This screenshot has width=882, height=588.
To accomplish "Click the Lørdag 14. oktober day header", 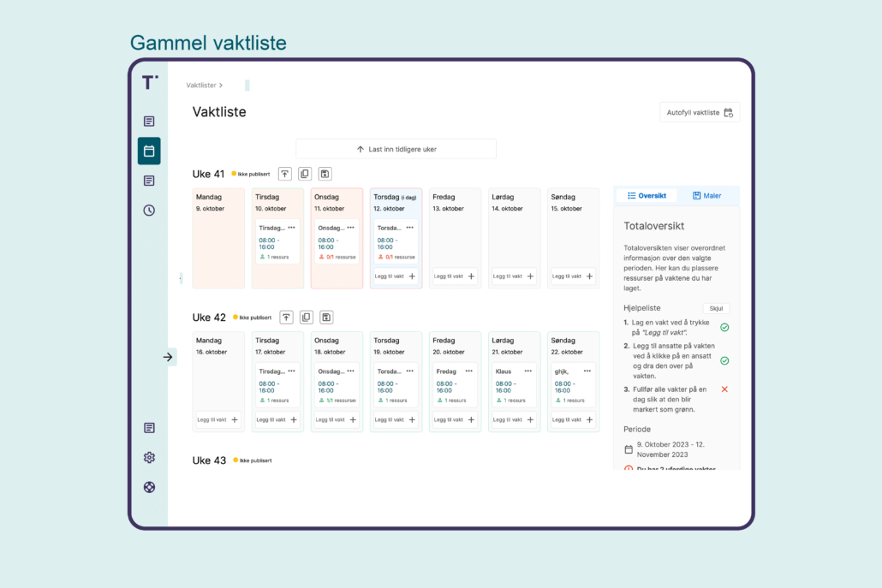I will point(508,202).
